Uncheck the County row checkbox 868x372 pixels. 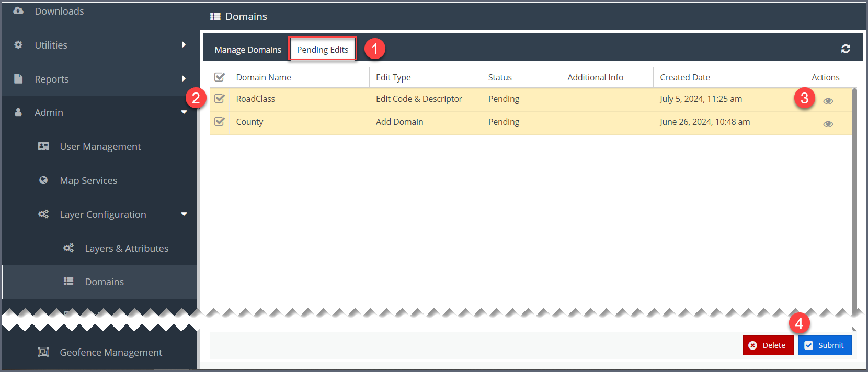220,121
